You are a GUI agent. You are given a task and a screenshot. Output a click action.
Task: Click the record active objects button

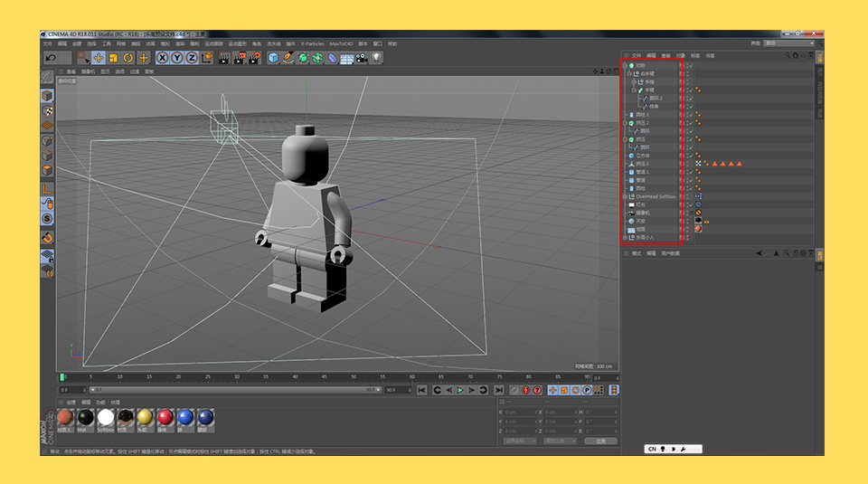(514, 391)
